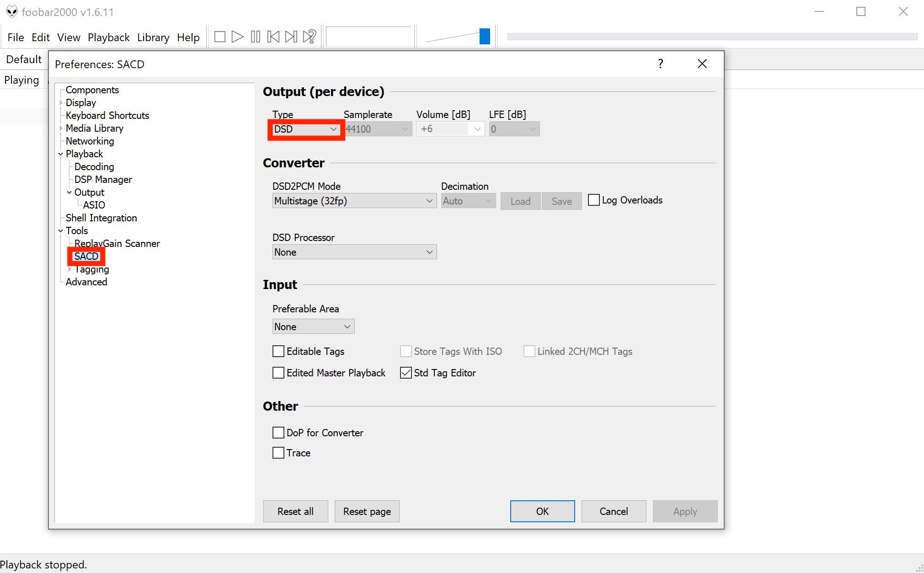This screenshot has height=573, width=924.
Task: Expand the Media Library tree node arrow
Action: coord(60,129)
